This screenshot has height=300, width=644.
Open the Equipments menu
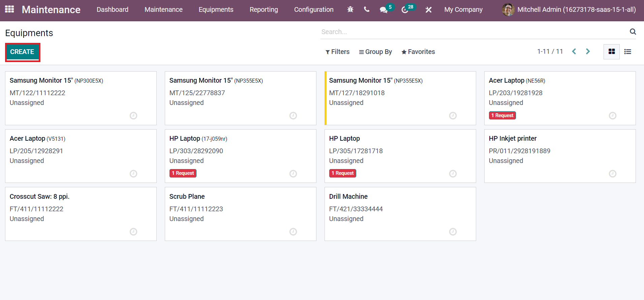point(216,9)
